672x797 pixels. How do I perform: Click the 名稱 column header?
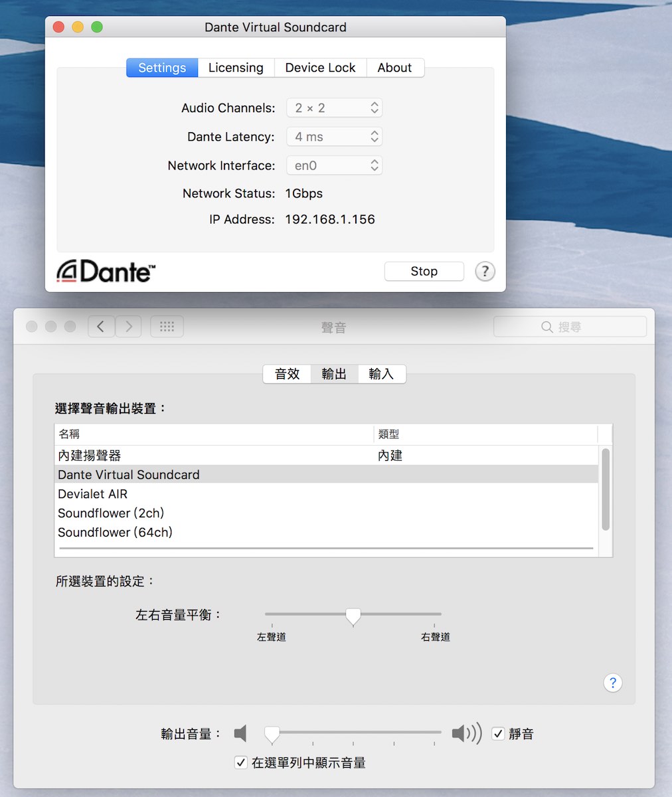pyautogui.click(x=214, y=434)
